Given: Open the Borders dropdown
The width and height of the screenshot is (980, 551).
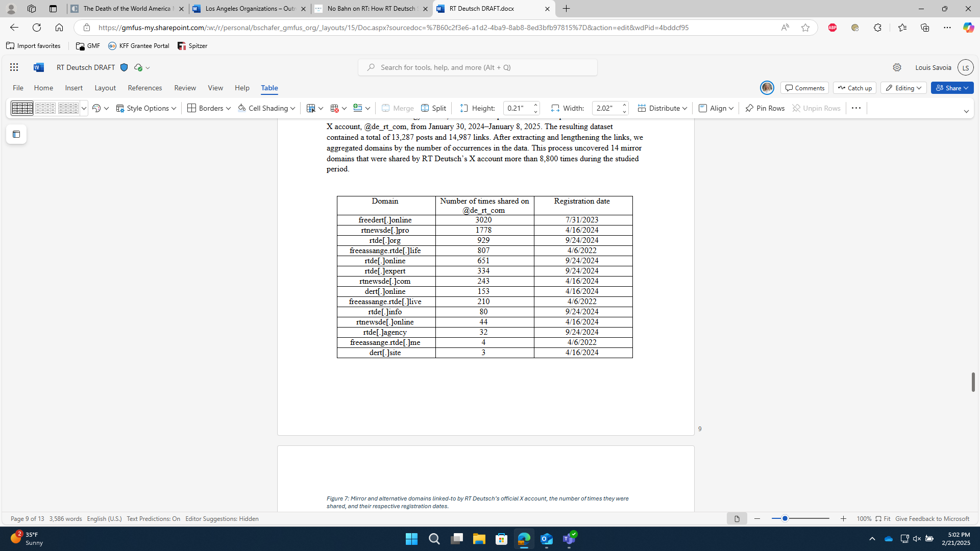Looking at the screenshot, I should coord(209,108).
